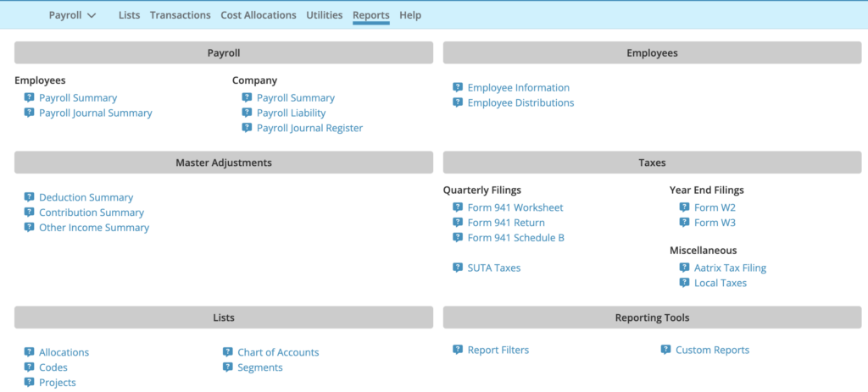
Task: Open the Other Income Summary report
Action: tap(94, 228)
